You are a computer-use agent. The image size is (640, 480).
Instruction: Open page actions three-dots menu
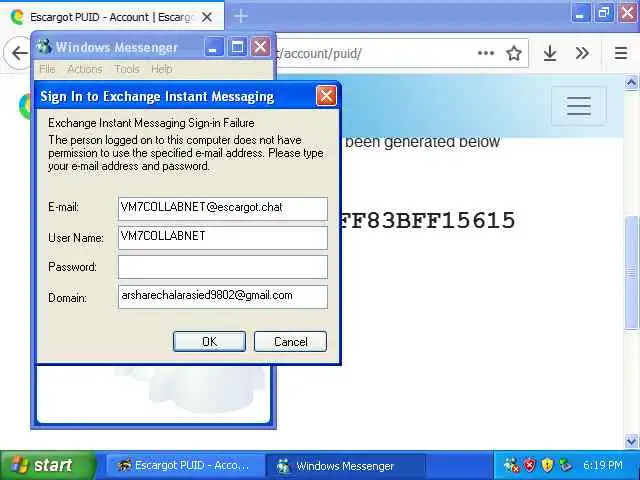486,53
